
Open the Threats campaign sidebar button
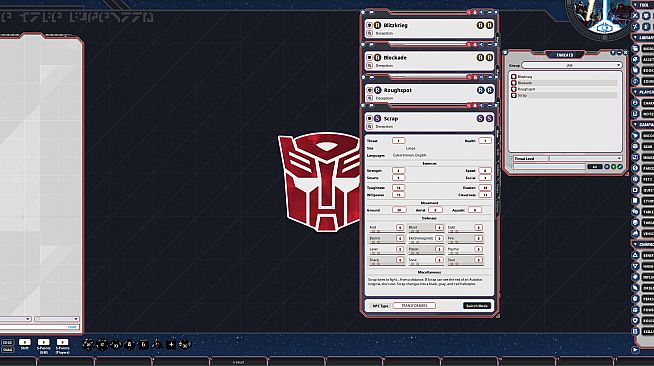point(644,223)
